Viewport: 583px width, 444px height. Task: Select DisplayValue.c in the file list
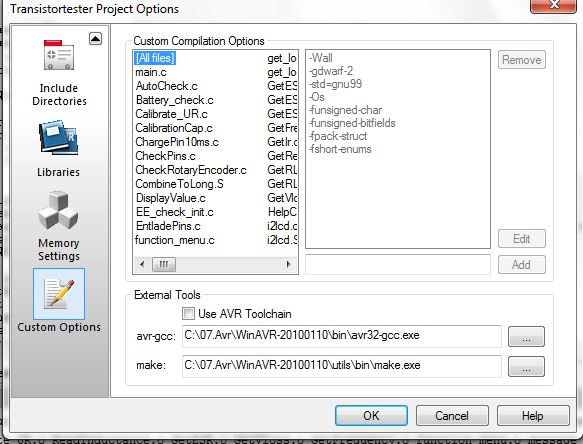point(170,198)
